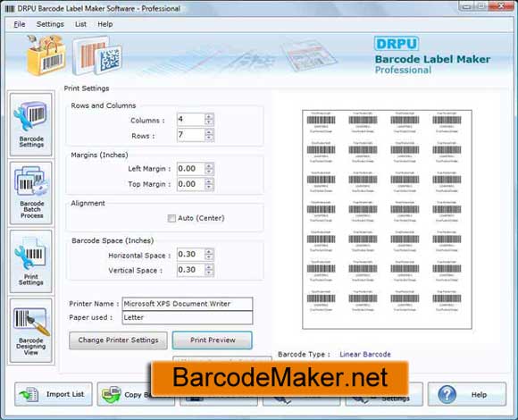The width and height of the screenshot is (518, 420).
Task: Click the Import List button label
Action: pos(65,394)
